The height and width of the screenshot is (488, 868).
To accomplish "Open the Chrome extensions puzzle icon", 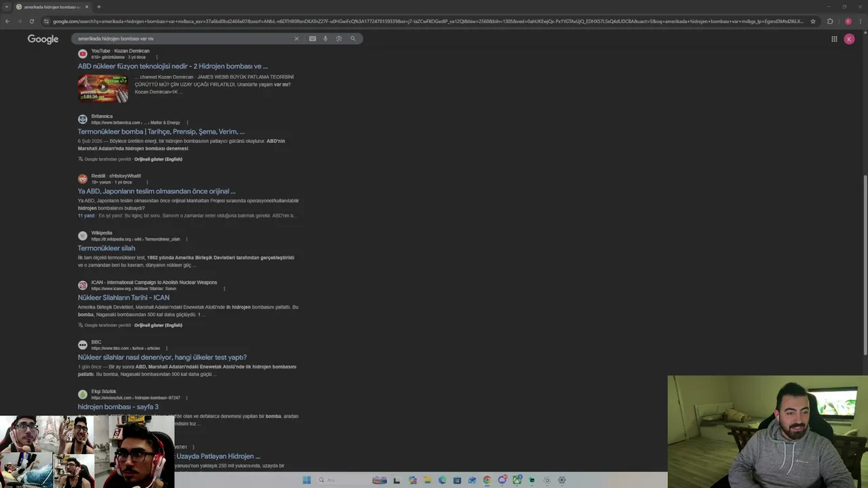I will [830, 21].
